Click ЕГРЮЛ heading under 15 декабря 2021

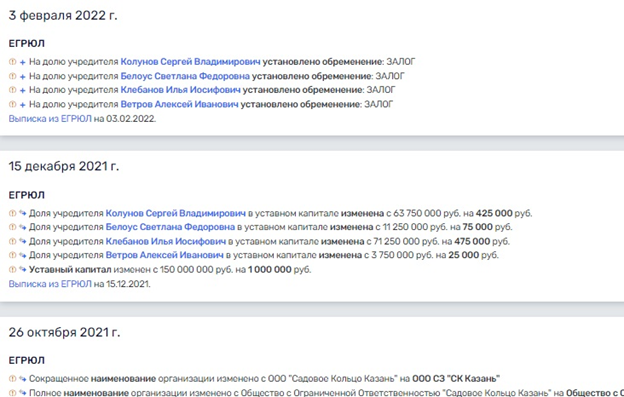click(27, 195)
